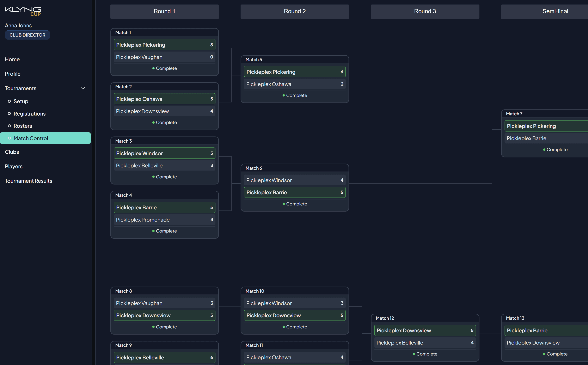This screenshot has height=365, width=588.
Task: Select the Round 2 header
Action: pyautogui.click(x=295, y=11)
